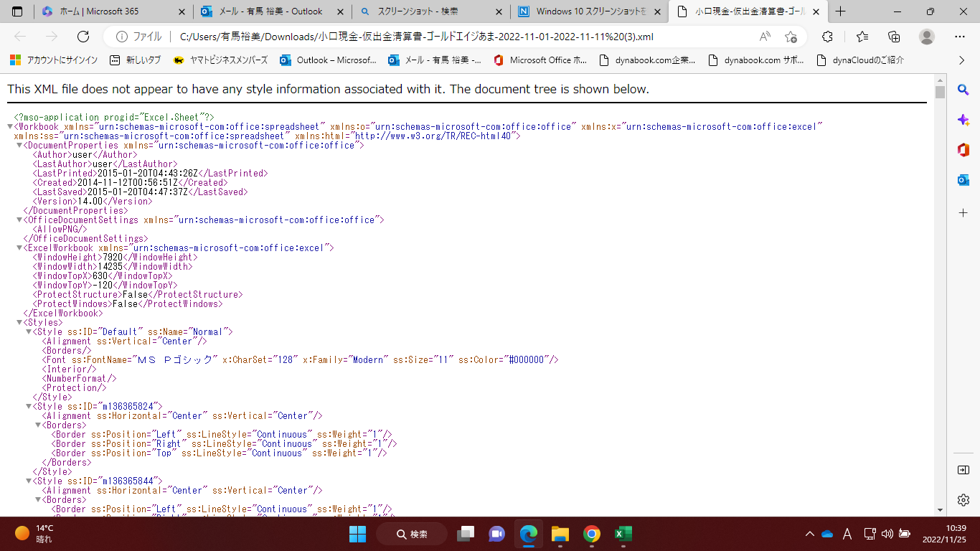Open Excel from the Windows taskbar
The image size is (980, 551).
[x=623, y=534]
